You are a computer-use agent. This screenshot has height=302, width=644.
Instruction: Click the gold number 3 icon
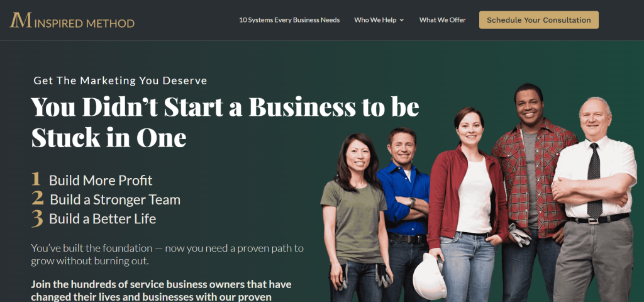tap(37, 218)
